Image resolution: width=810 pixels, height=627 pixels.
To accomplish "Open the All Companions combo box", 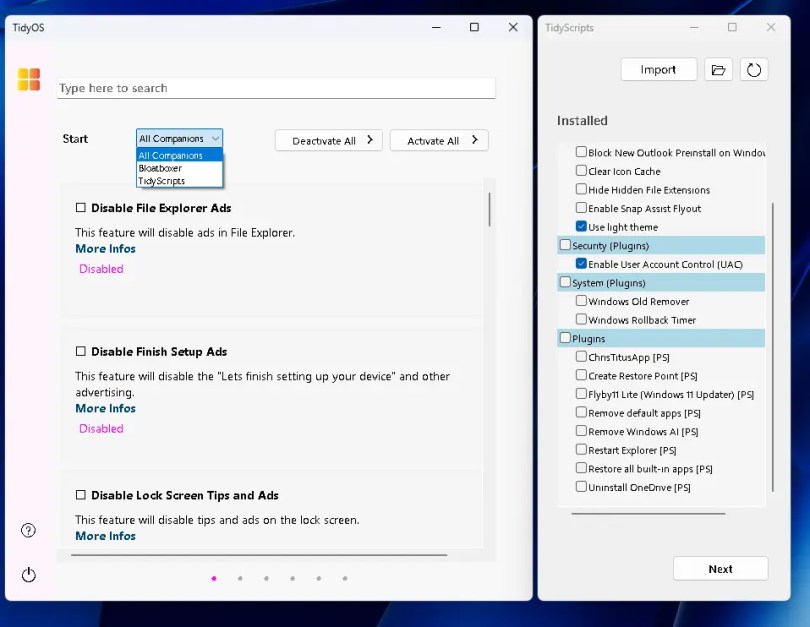I will (179, 138).
